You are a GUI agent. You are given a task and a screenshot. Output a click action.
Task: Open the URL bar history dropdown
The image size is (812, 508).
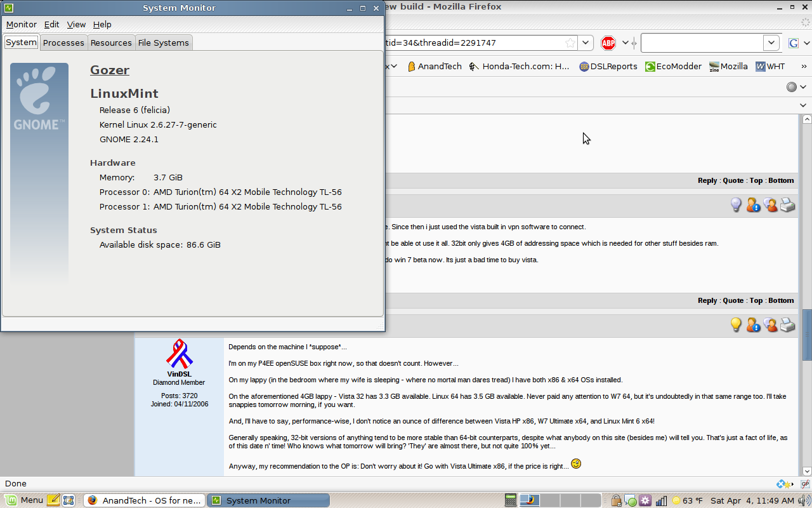coord(586,43)
